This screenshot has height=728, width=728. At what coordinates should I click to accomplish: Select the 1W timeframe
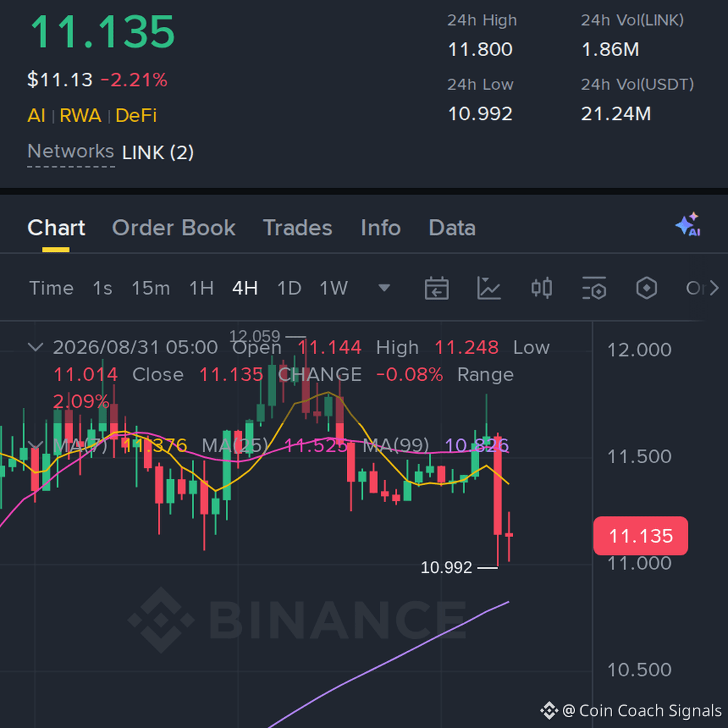(334, 289)
